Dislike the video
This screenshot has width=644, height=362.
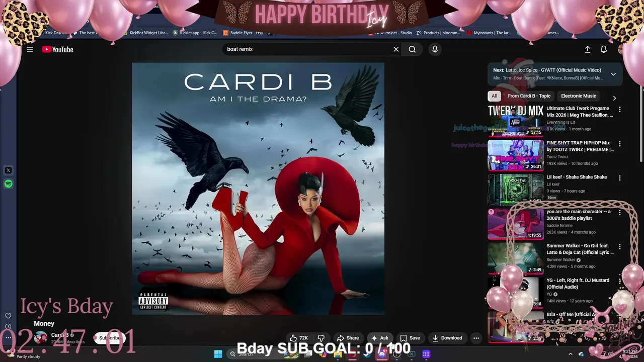[x=321, y=338]
